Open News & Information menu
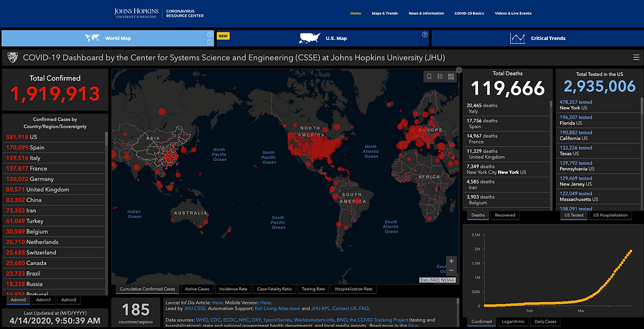The image size is (644, 329). pyautogui.click(x=426, y=13)
